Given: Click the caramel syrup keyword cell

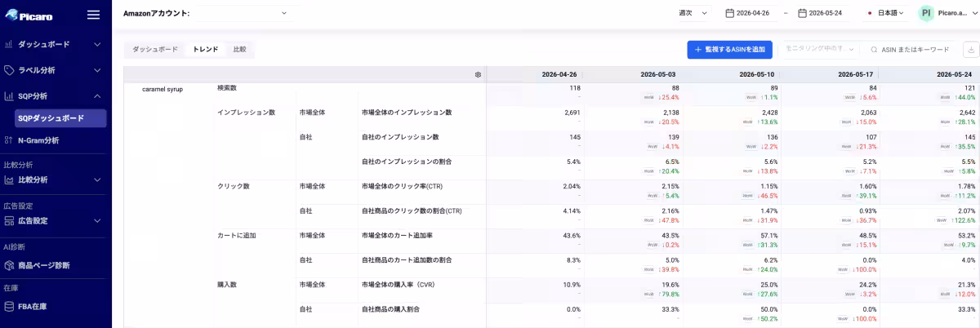Looking at the screenshot, I should pos(163,88).
